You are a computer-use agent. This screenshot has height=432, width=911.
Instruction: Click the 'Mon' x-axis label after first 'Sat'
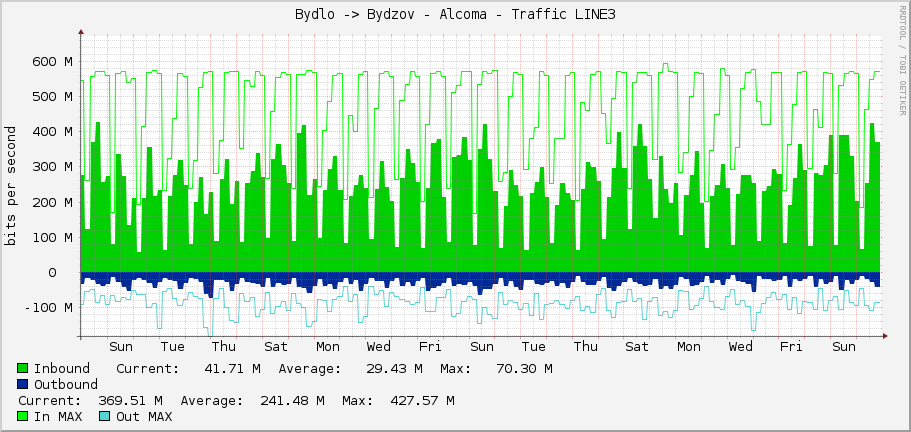(328, 347)
